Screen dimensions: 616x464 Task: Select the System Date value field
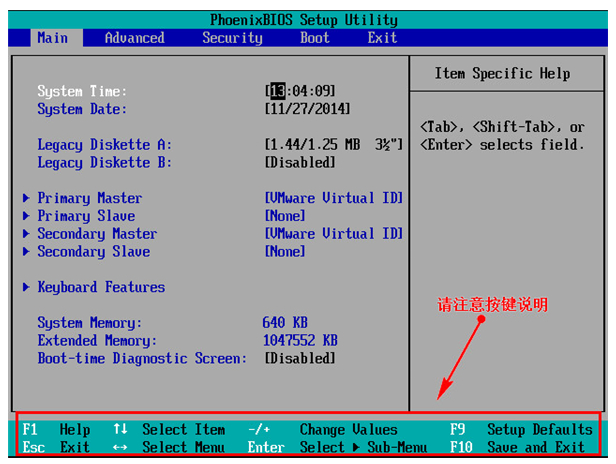point(307,109)
